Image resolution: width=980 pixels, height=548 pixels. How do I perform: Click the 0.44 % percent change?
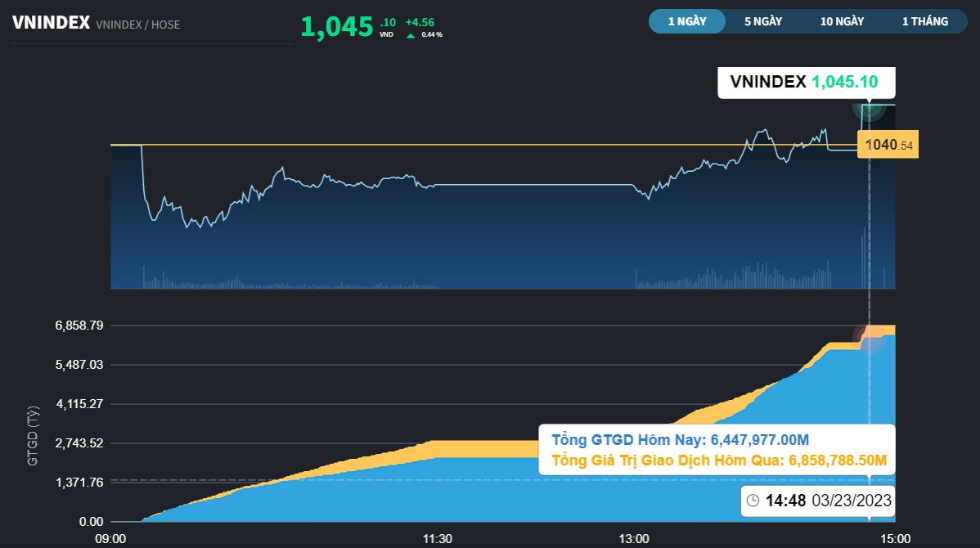(x=432, y=35)
